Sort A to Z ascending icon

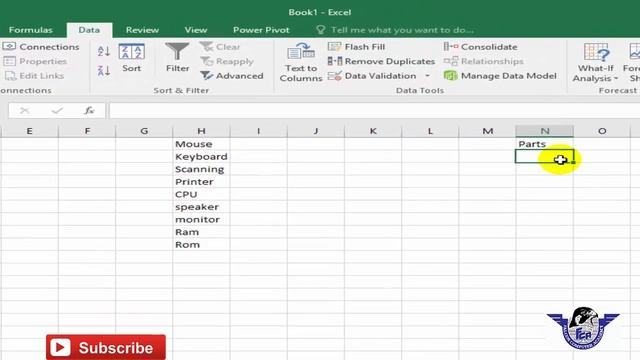pos(104,51)
